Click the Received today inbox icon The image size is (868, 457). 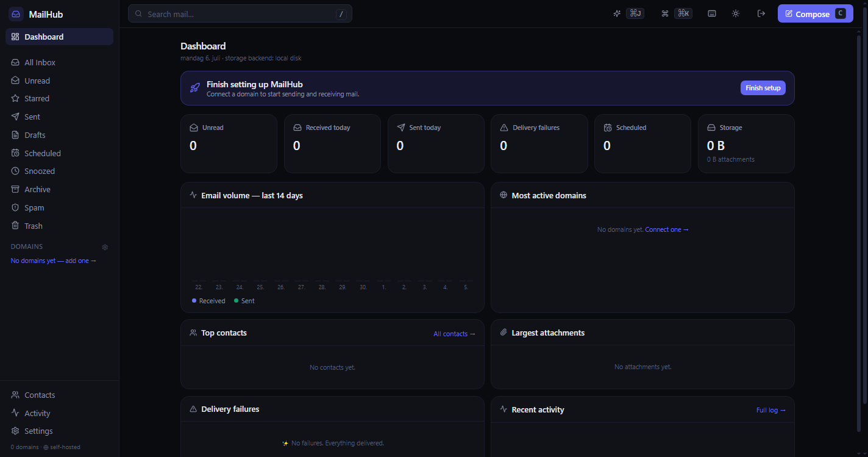[297, 128]
